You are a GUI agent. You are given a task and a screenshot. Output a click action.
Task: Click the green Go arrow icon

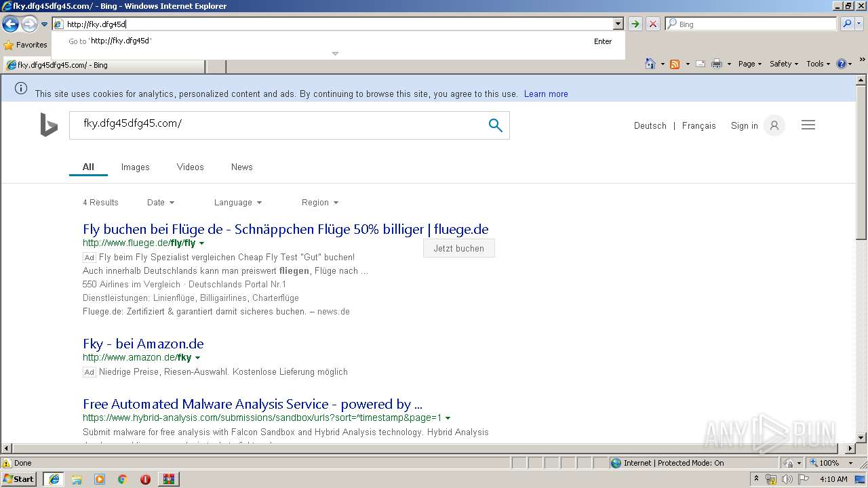point(635,24)
